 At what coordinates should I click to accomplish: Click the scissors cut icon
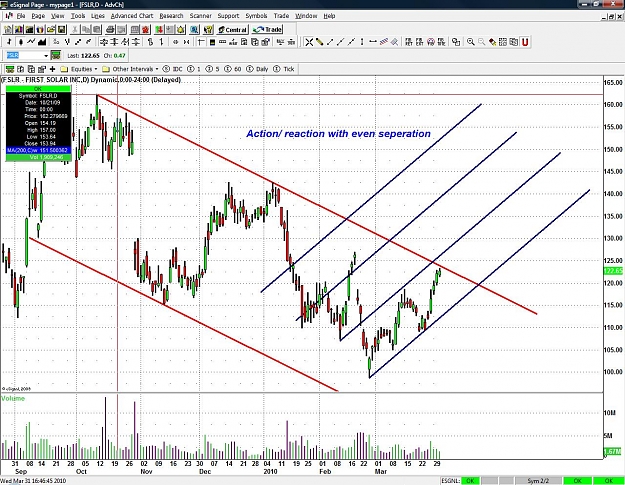75,29
